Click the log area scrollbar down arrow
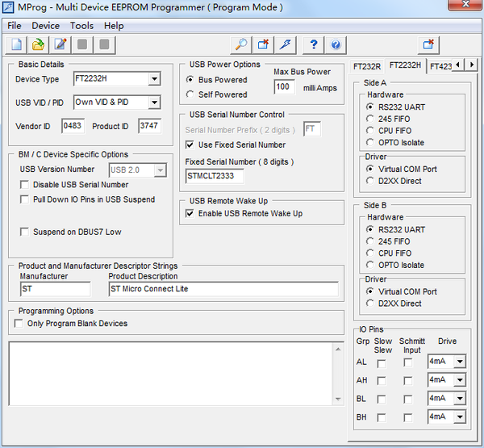This screenshot has width=484, height=448. (x=338, y=399)
